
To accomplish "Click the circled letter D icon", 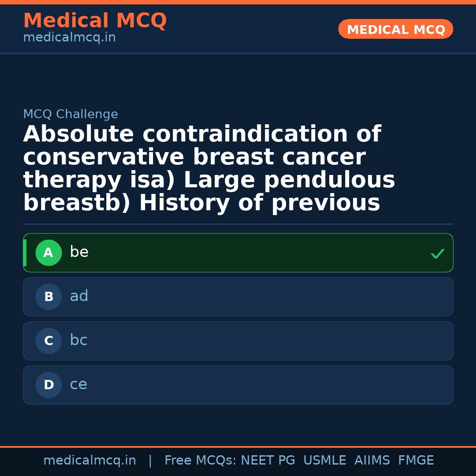I will pyautogui.click(x=48, y=385).
